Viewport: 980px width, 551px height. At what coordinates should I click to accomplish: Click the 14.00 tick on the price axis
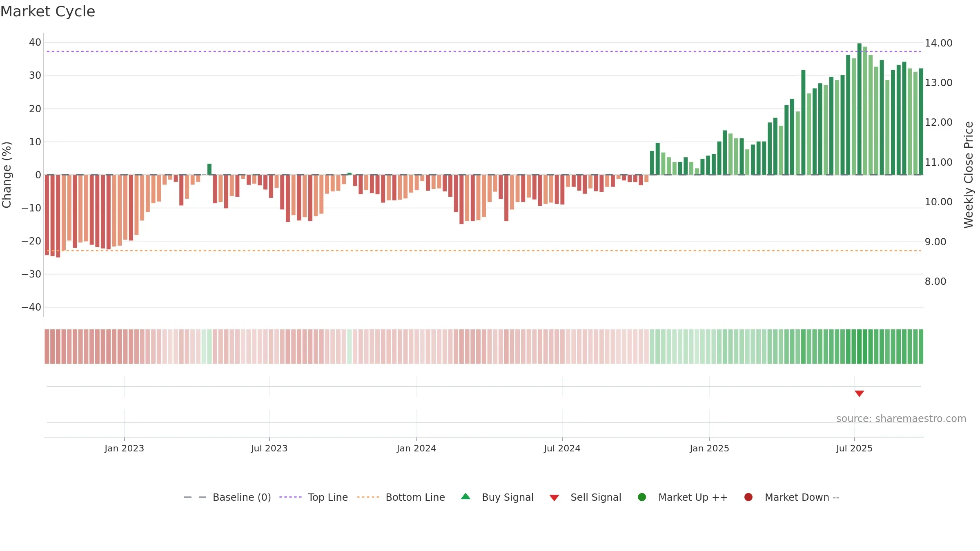pos(938,43)
